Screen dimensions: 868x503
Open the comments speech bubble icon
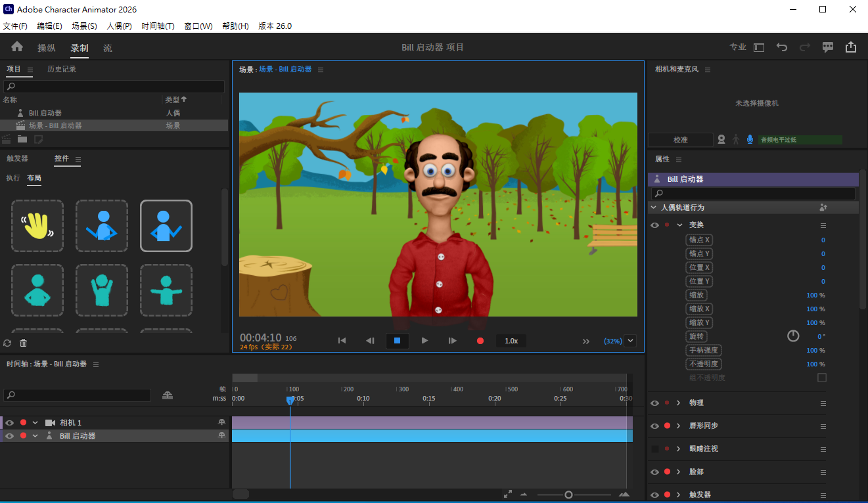point(828,47)
